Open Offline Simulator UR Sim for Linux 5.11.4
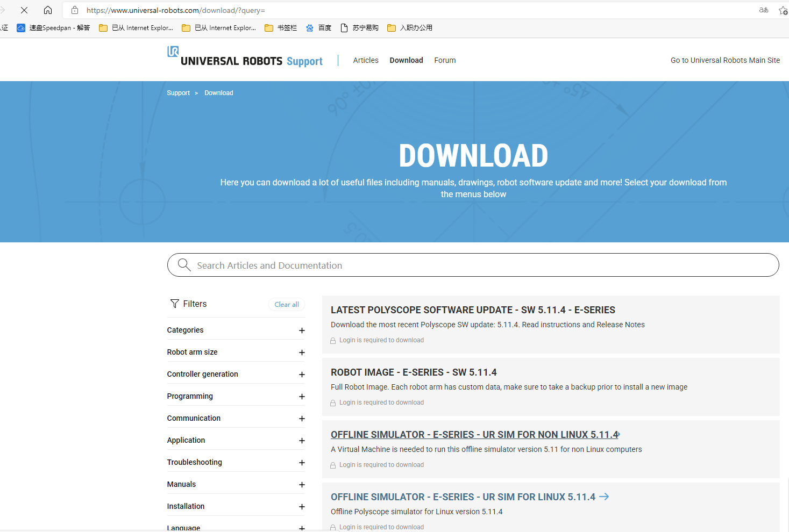This screenshot has height=532, width=789. tap(463, 497)
